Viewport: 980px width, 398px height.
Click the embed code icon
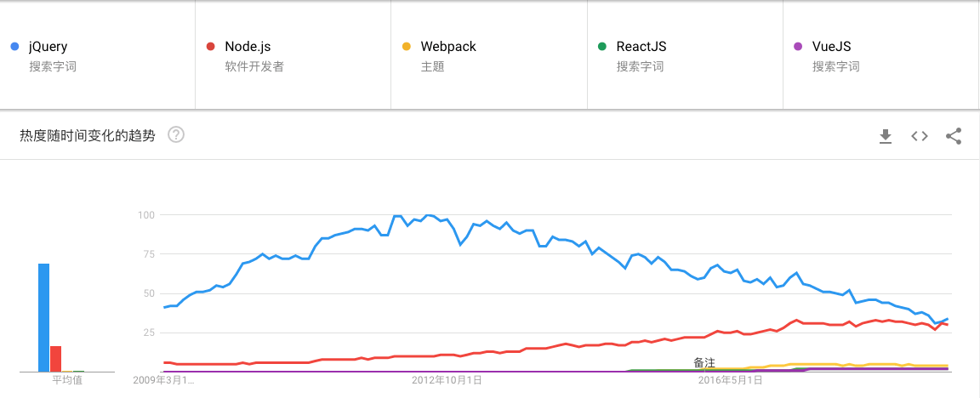click(x=919, y=136)
